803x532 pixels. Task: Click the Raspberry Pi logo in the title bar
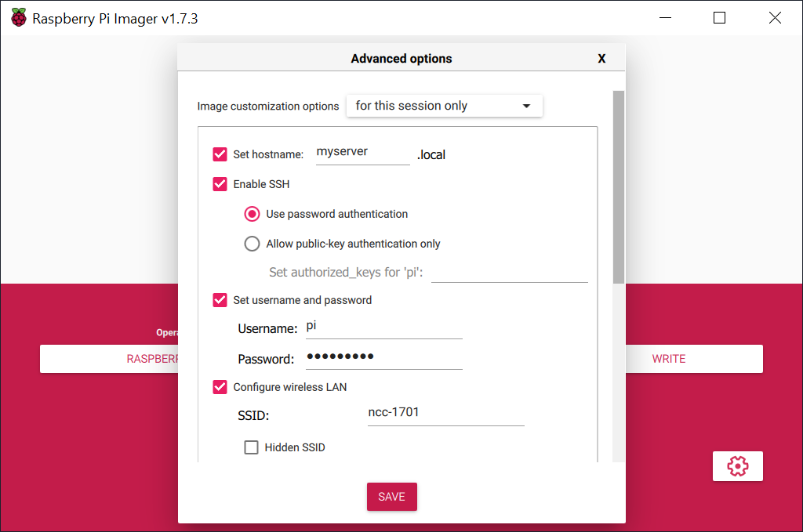[x=18, y=17]
